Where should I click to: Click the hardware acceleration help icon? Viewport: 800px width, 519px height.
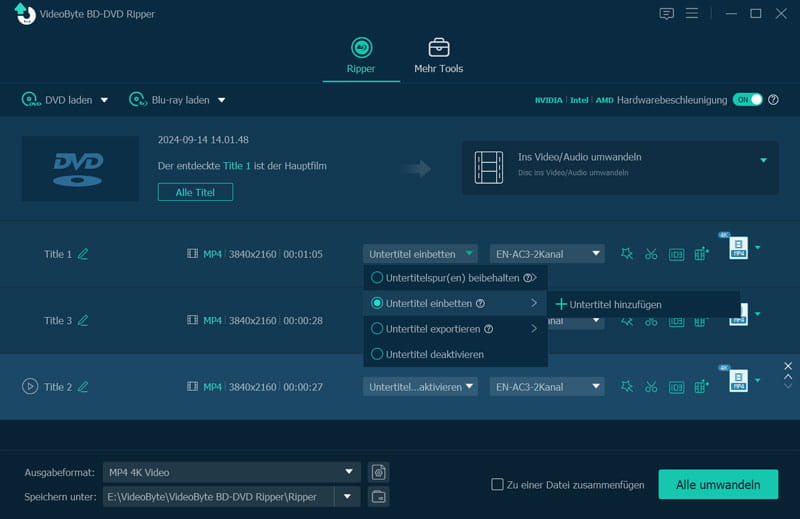773,100
